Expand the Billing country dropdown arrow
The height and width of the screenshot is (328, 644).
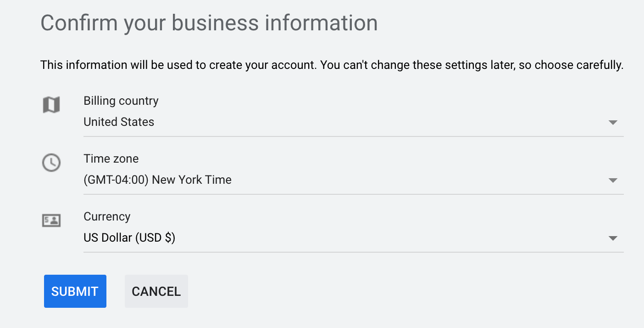tap(613, 123)
